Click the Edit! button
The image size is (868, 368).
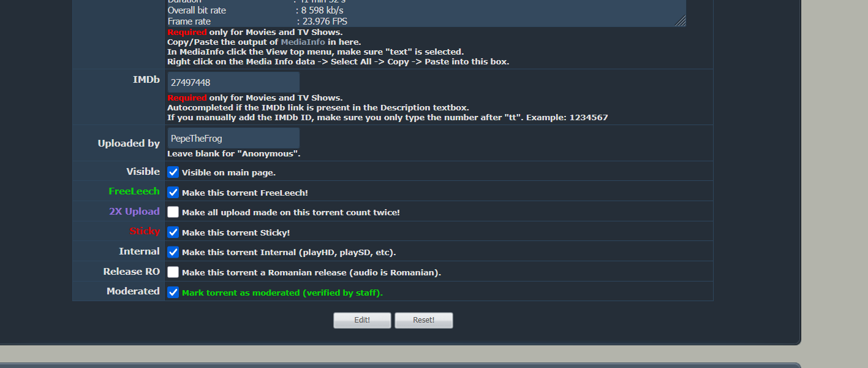click(362, 320)
